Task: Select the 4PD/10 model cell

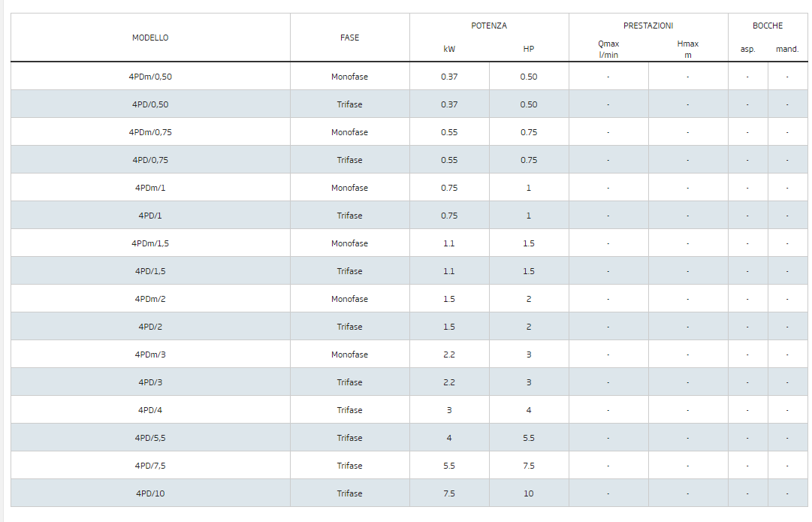Action: click(x=150, y=493)
